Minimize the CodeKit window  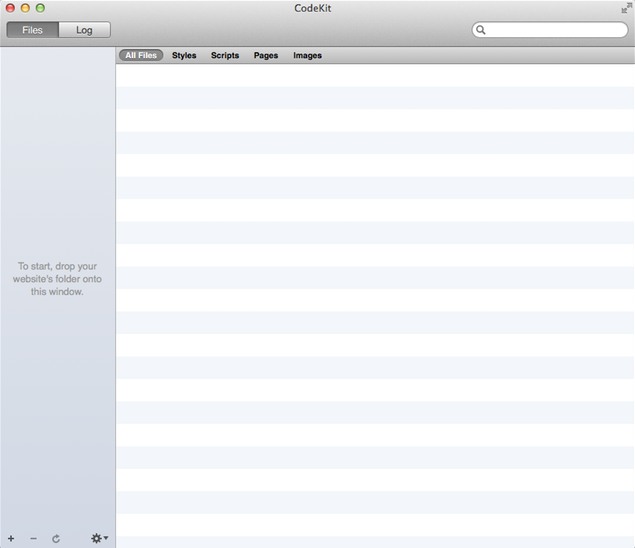[25, 8]
